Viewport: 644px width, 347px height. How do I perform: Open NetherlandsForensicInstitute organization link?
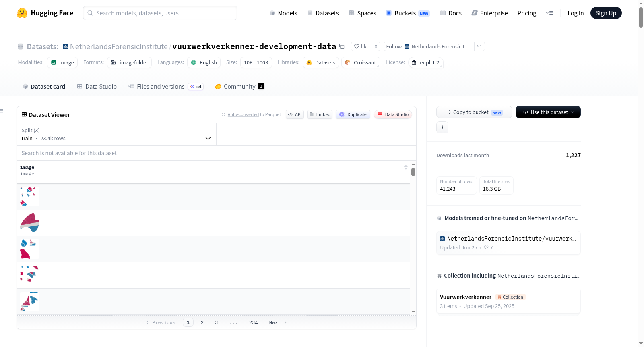tap(119, 46)
